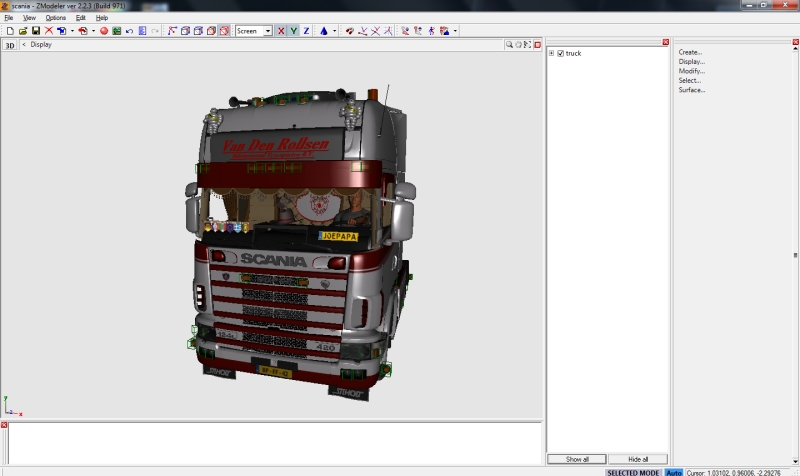Image resolution: width=800 pixels, height=476 pixels.
Task: Click the zoom magnifier icon in viewport header
Action: (509, 44)
